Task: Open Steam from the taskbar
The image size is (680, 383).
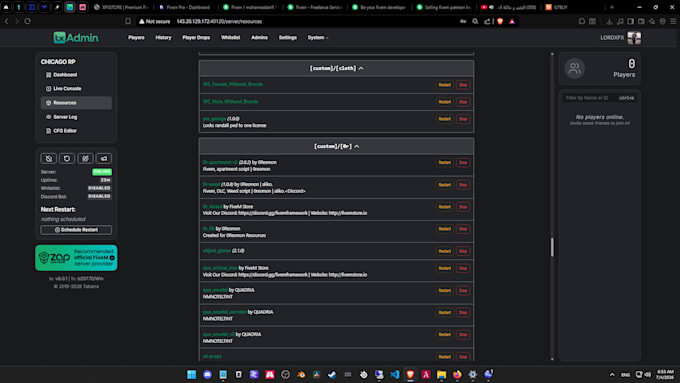Action: (332, 374)
